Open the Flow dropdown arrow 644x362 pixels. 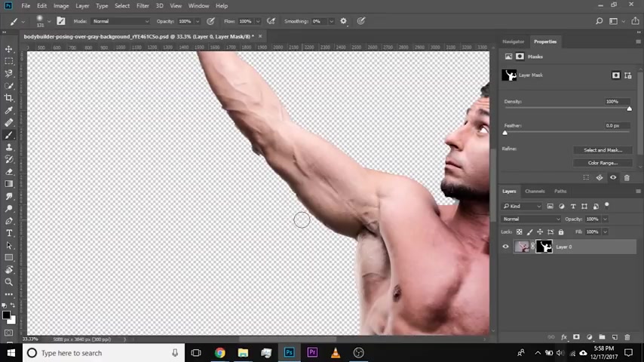coord(258,21)
